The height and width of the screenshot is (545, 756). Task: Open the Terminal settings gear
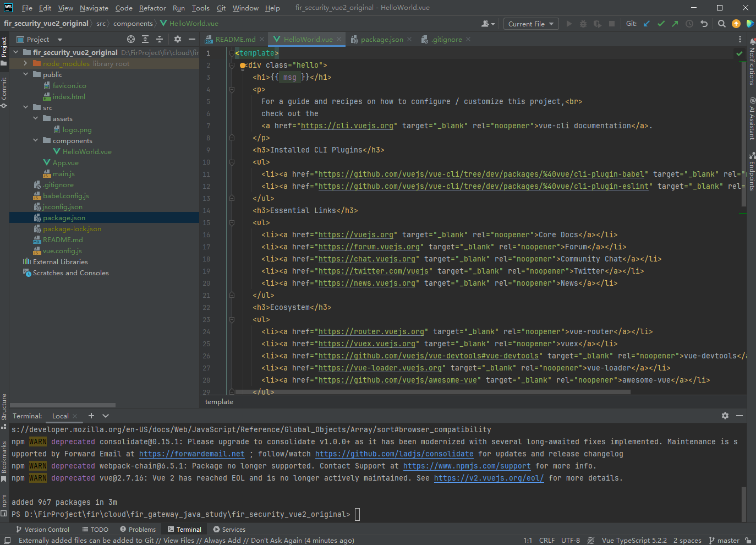click(725, 416)
